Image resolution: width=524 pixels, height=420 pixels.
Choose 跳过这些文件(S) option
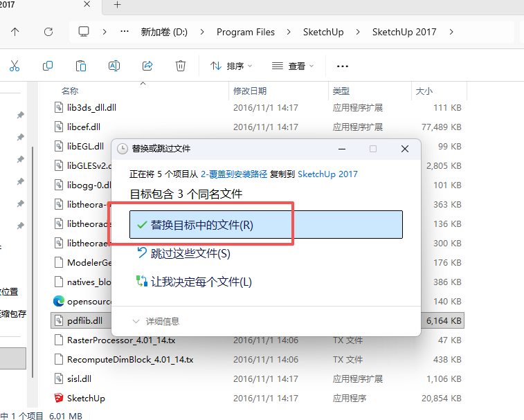pos(183,254)
